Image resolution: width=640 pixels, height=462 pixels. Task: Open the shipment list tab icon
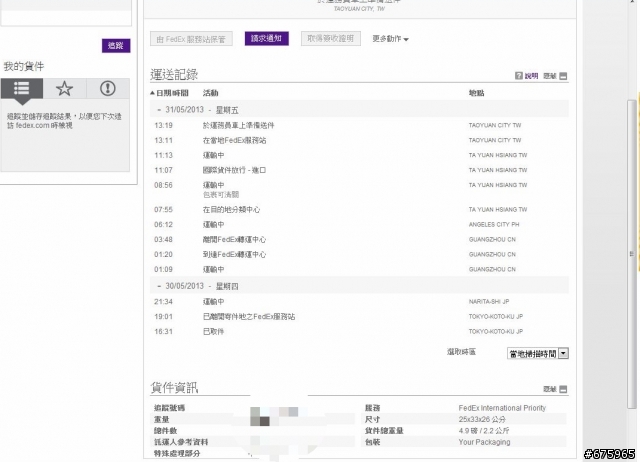point(22,89)
